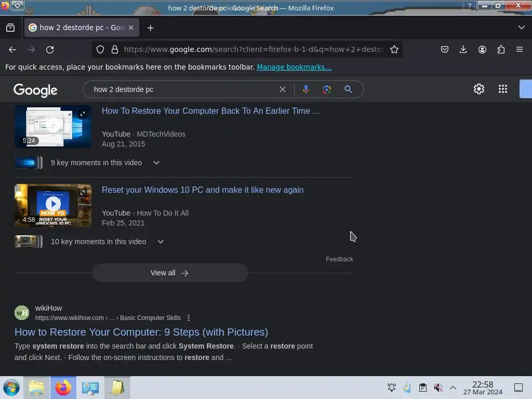This screenshot has width=532, height=399.
Task: Open the system settings taskbar icon
Action: click(x=90, y=388)
